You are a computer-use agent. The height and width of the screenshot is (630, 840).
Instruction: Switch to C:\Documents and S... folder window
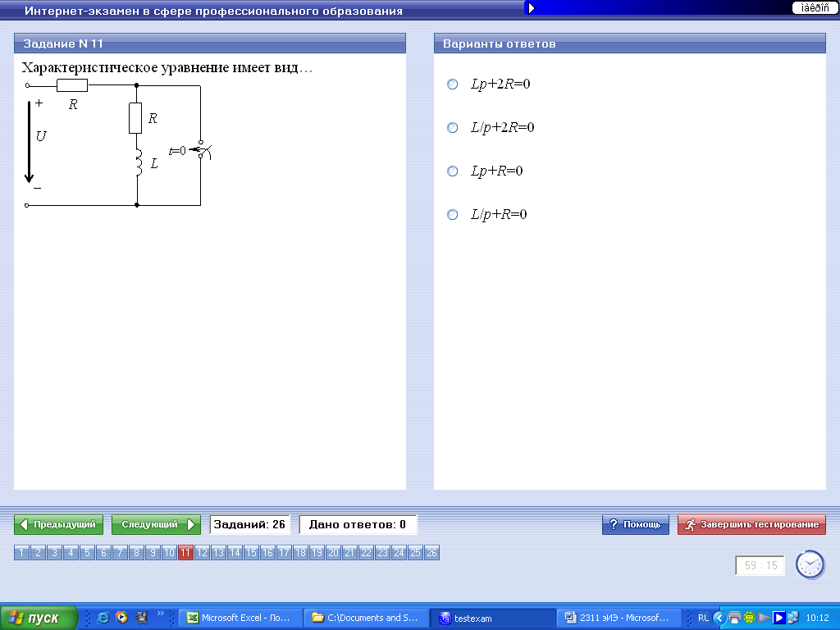coord(367,618)
